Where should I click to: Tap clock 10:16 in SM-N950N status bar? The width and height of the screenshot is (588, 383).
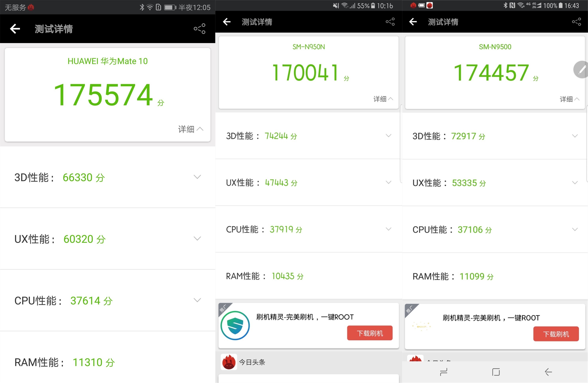(x=385, y=6)
